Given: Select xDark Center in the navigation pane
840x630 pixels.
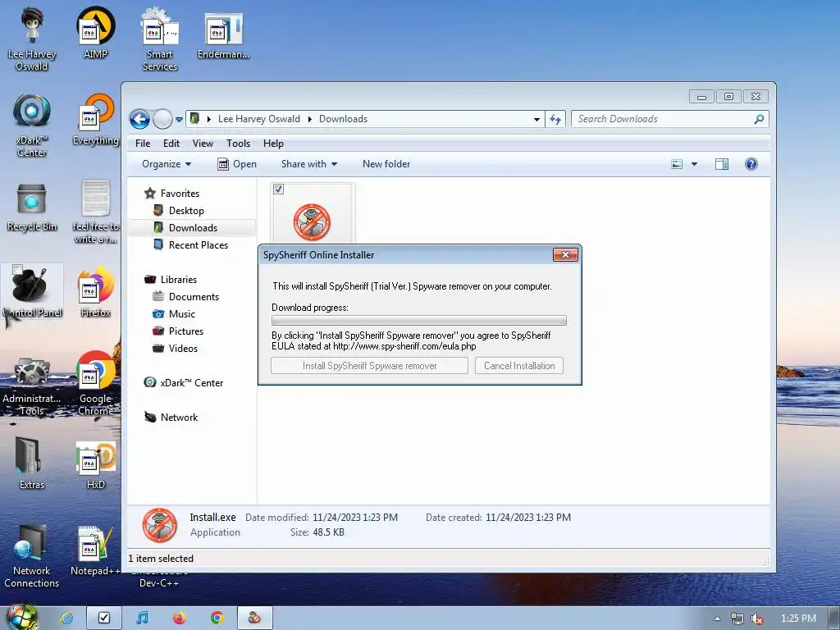Looking at the screenshot, I should point(191,382).
